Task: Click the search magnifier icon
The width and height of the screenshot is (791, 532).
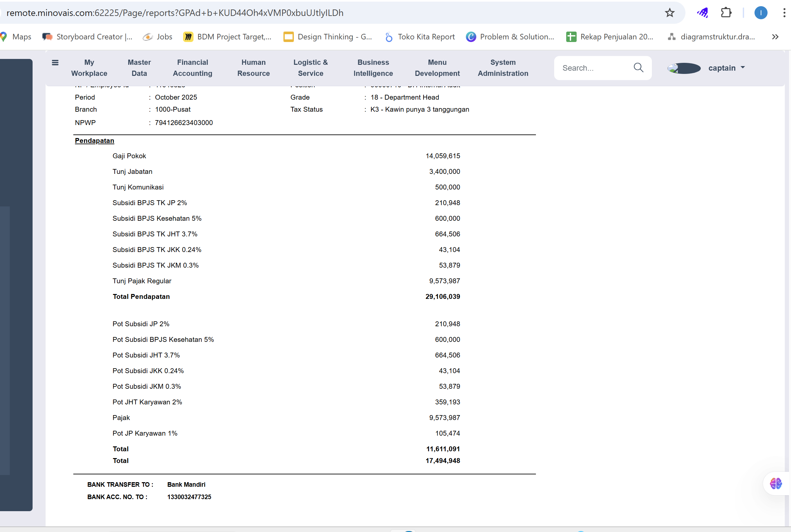Action: [x=638, y=68]
